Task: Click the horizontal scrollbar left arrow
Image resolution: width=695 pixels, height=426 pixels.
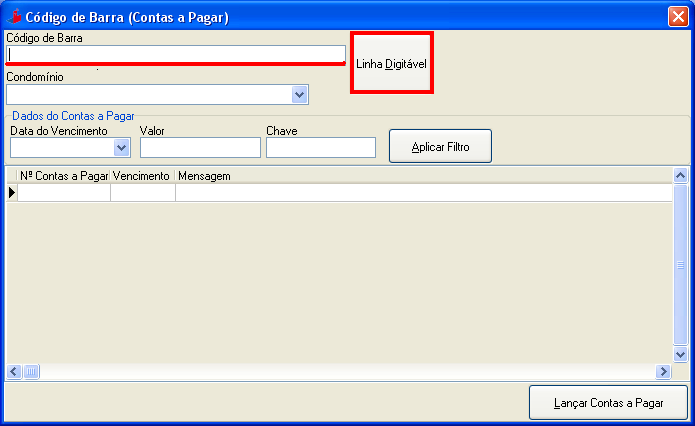Action: pyautogui.click(x=13, y=372)
